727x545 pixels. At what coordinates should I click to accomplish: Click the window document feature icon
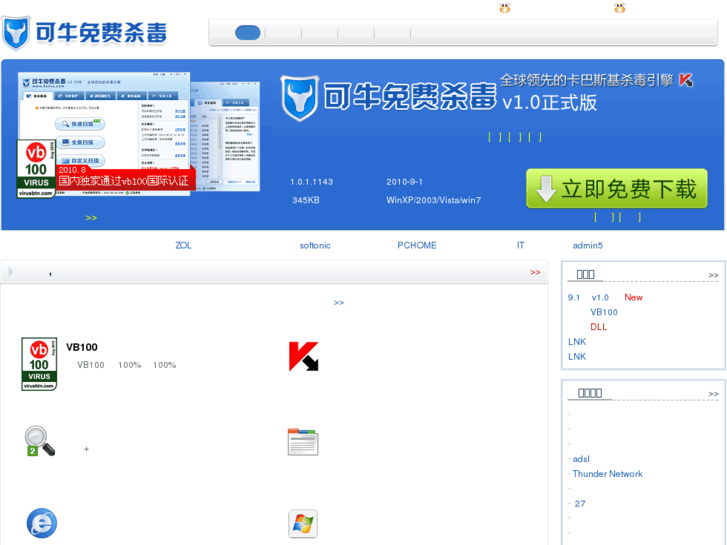[303, 442]
